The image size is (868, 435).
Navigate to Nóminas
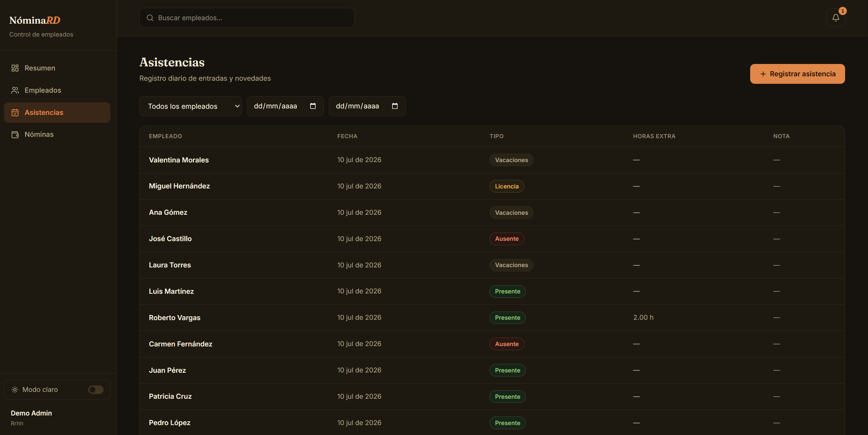[x=57, y=134]
